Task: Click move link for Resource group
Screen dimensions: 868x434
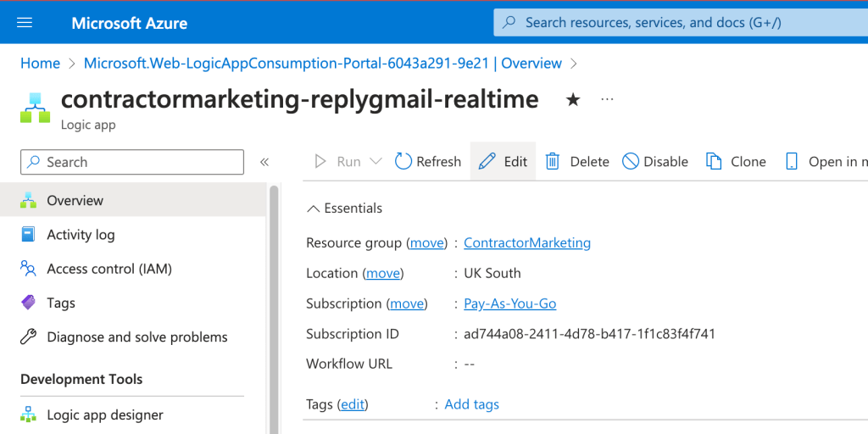Action: click(x=427, y=243)
